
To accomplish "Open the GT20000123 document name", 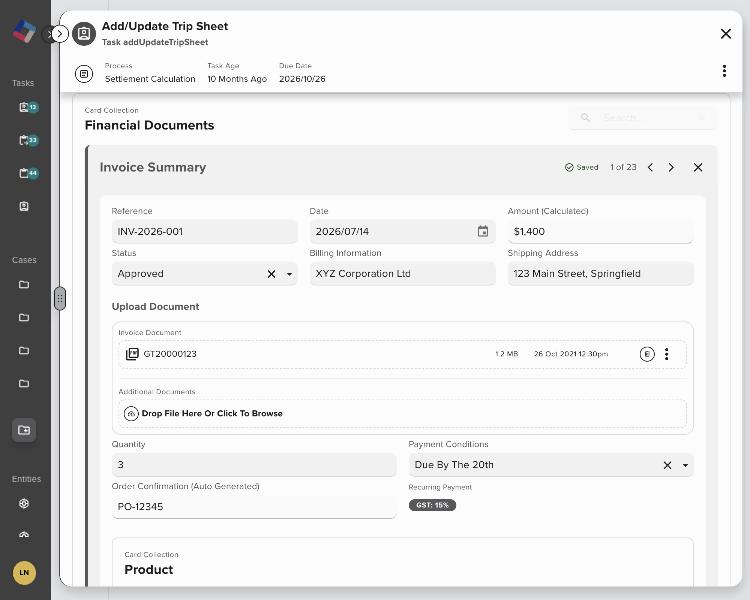I will pos(170,354).
